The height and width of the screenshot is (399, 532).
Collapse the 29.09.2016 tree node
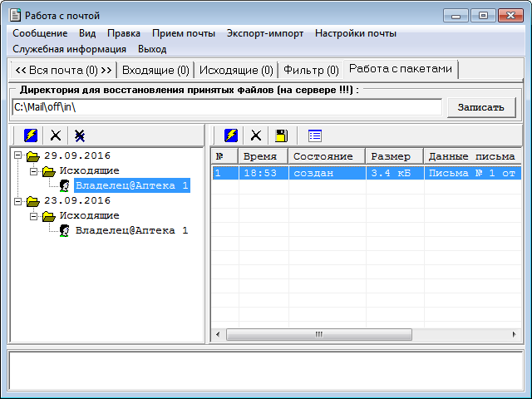(x=17, y=155)
